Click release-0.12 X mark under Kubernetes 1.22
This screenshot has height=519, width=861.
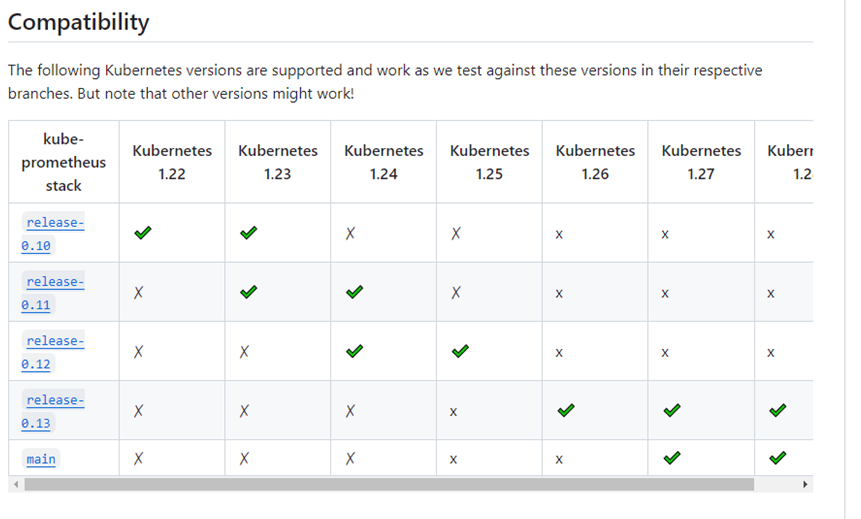[138, 351]
